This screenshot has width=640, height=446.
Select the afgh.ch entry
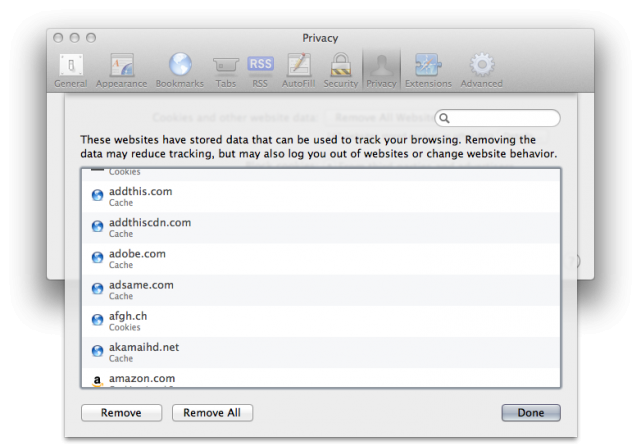click(x=321, y=322)
